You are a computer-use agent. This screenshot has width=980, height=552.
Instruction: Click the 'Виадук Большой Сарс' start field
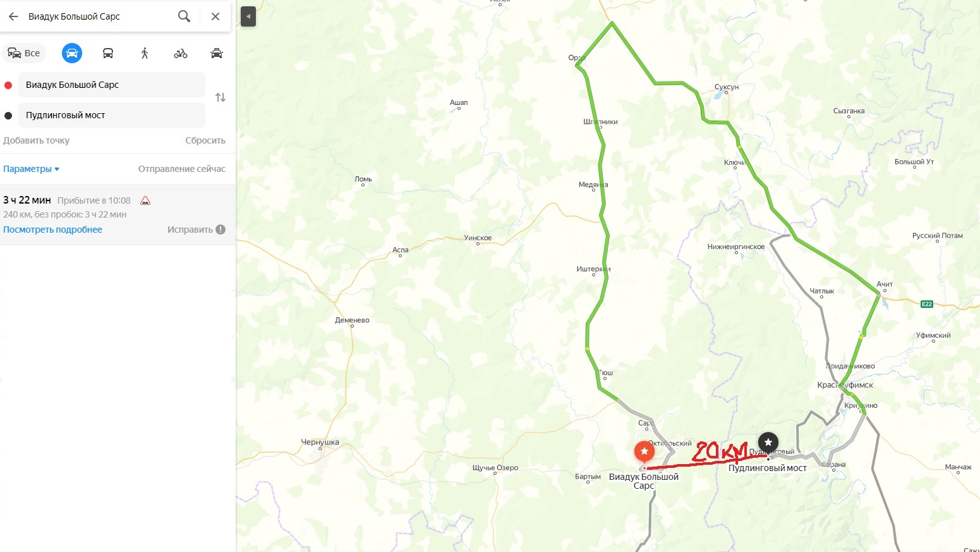111,85
